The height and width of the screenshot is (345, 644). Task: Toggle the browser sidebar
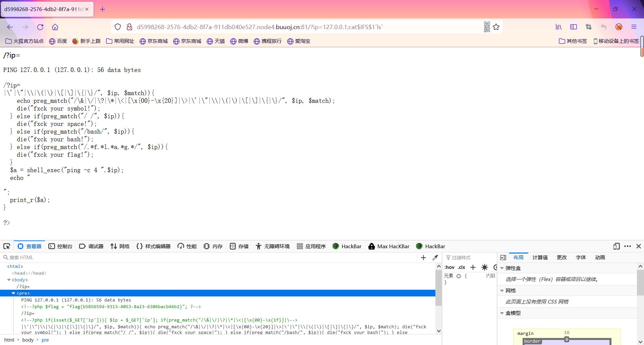(574, 27)
